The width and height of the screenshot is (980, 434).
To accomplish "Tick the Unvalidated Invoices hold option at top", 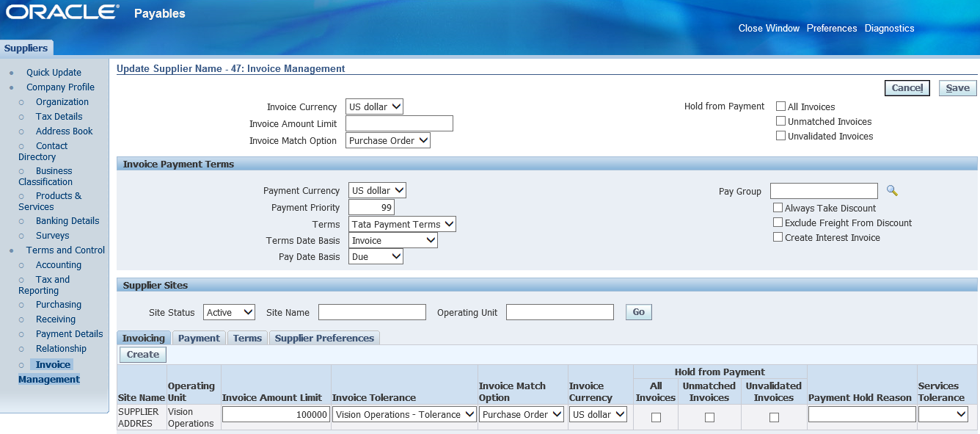I will [781, 136].
